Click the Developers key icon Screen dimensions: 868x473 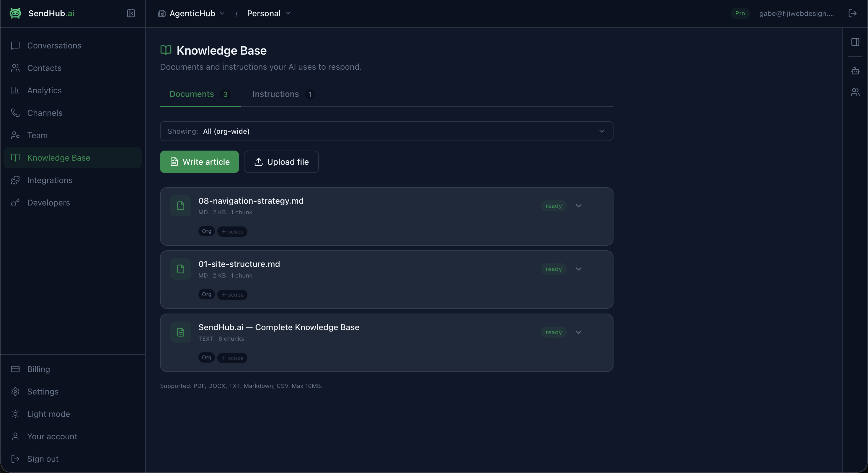click(x=15, y=203)
